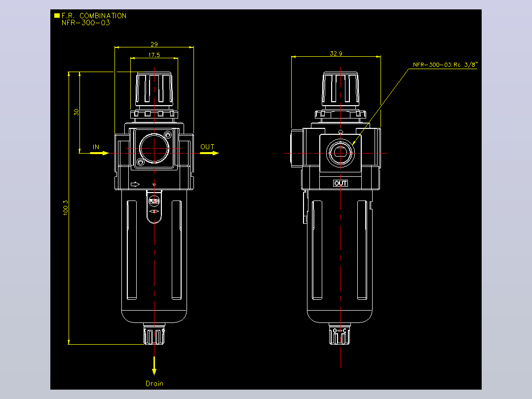Click the threaded port circle on the right view

coord(341,153)
